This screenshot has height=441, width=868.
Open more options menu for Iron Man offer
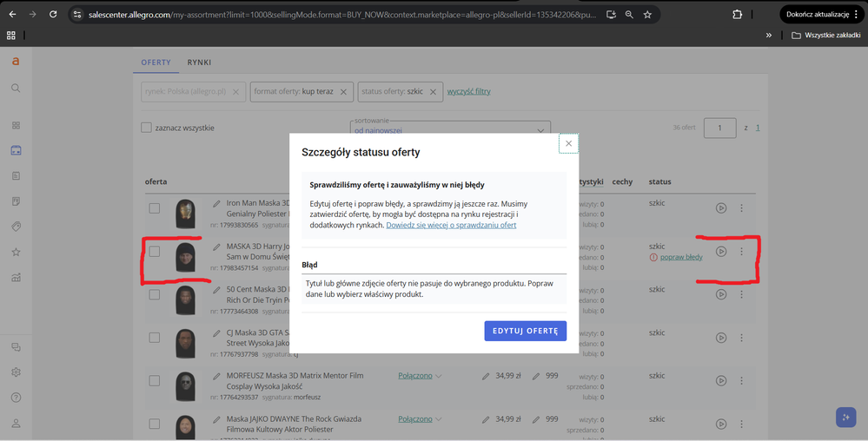click(741, 208)
